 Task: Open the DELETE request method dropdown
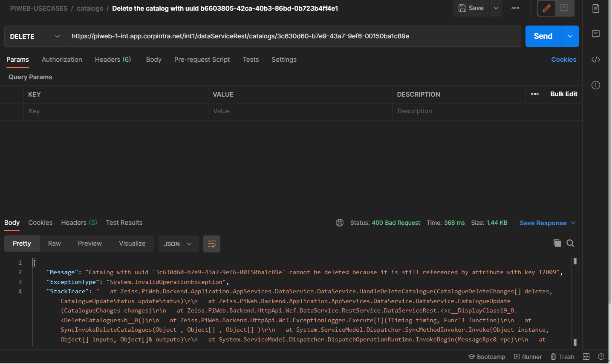tap(35, 36)
